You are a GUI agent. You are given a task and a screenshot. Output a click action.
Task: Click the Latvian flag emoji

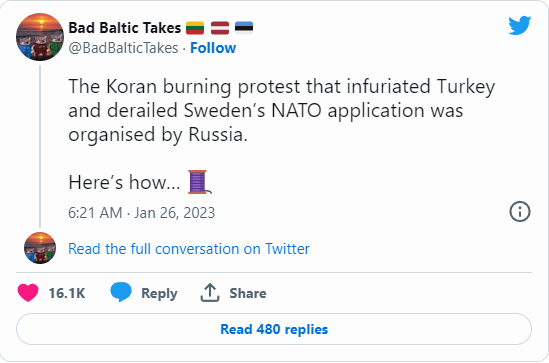(220, 28)
